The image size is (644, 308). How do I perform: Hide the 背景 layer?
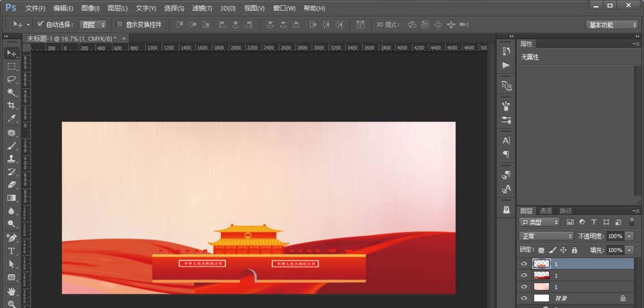[524, 298]
